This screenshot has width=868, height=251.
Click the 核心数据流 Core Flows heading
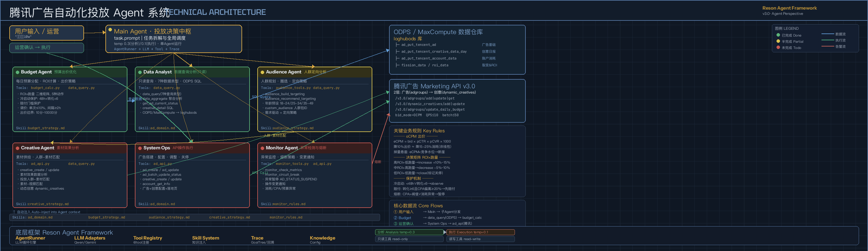pos(418,205)
